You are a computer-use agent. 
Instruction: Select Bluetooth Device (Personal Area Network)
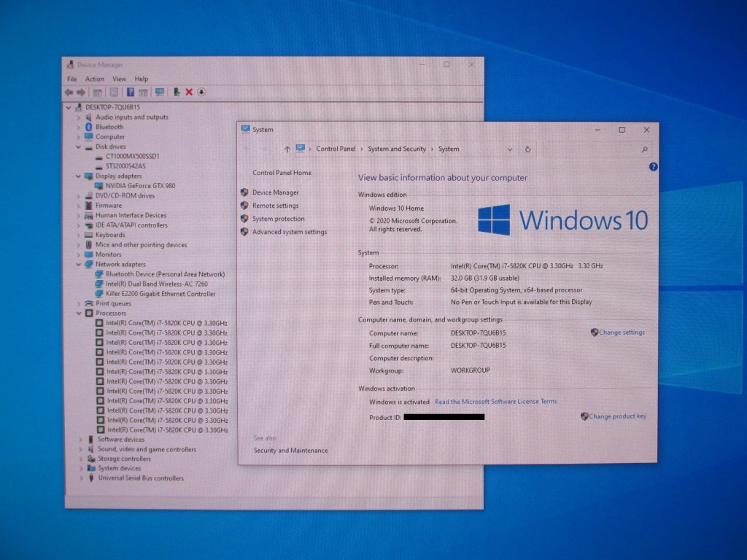click(x=166, y=274)
